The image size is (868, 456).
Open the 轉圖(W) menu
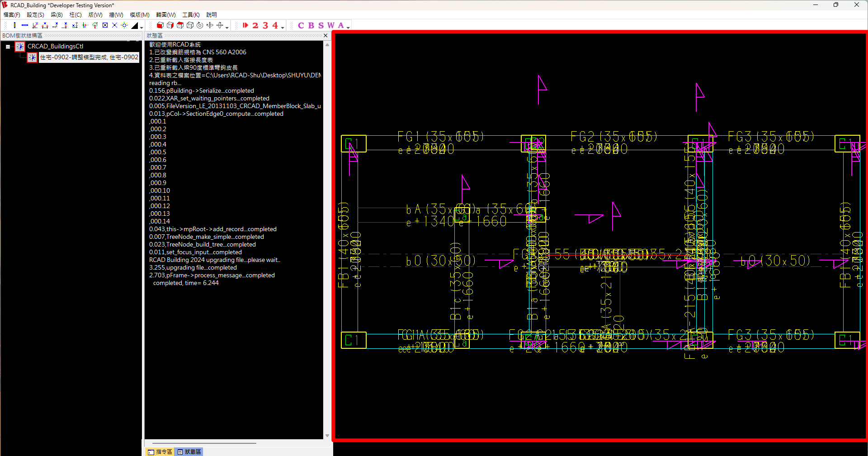[x=166, y=15]
